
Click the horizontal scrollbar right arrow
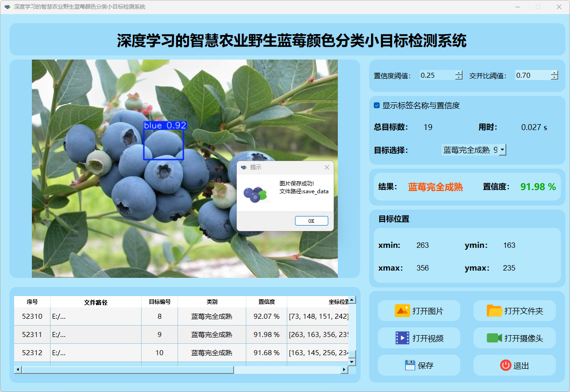coord(344,370)
